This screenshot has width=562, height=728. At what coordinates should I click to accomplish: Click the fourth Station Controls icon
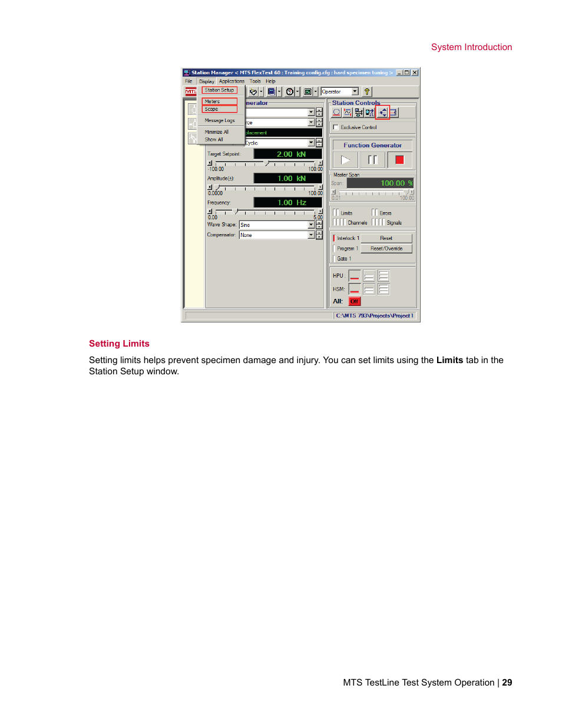pos(369,112)
